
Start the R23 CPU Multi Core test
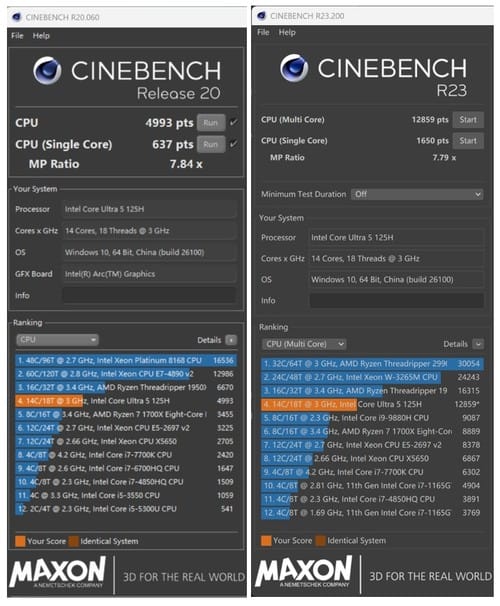coord(468,120)
